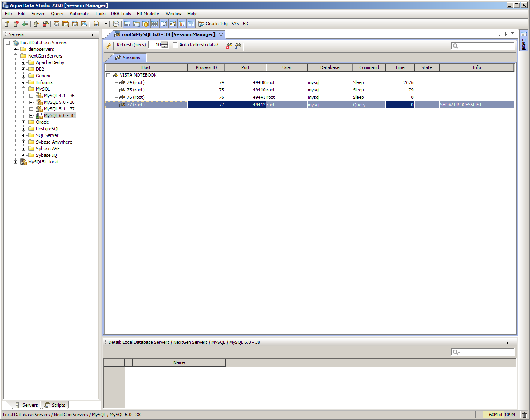Click the trash can icon in status bar
The height and width of the screenshot is (420, 530).
point(524,415)
